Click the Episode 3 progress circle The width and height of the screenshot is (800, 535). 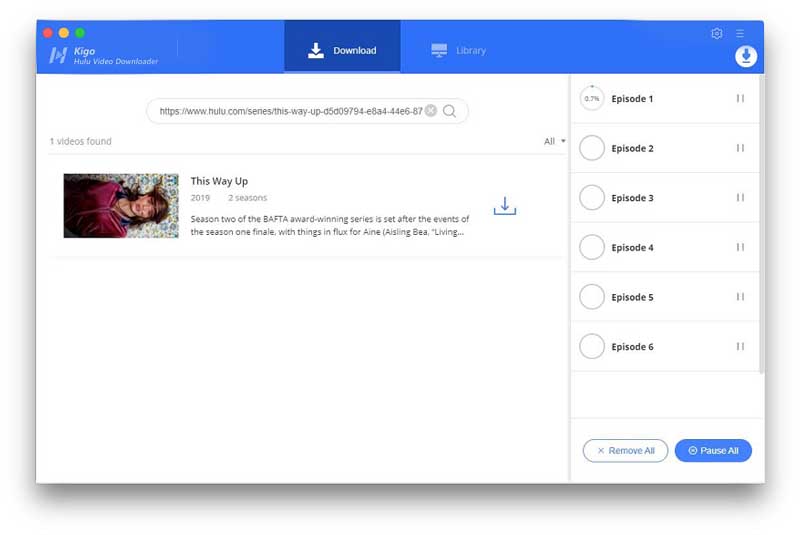coord(592,197)
